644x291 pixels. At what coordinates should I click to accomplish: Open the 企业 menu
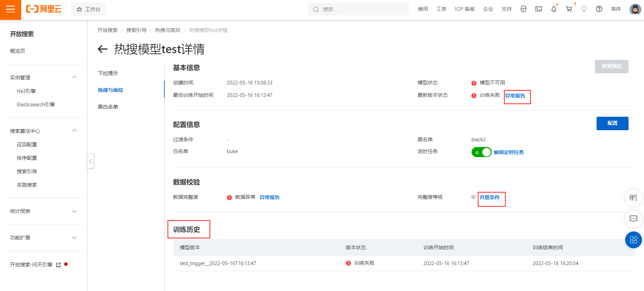488,9
